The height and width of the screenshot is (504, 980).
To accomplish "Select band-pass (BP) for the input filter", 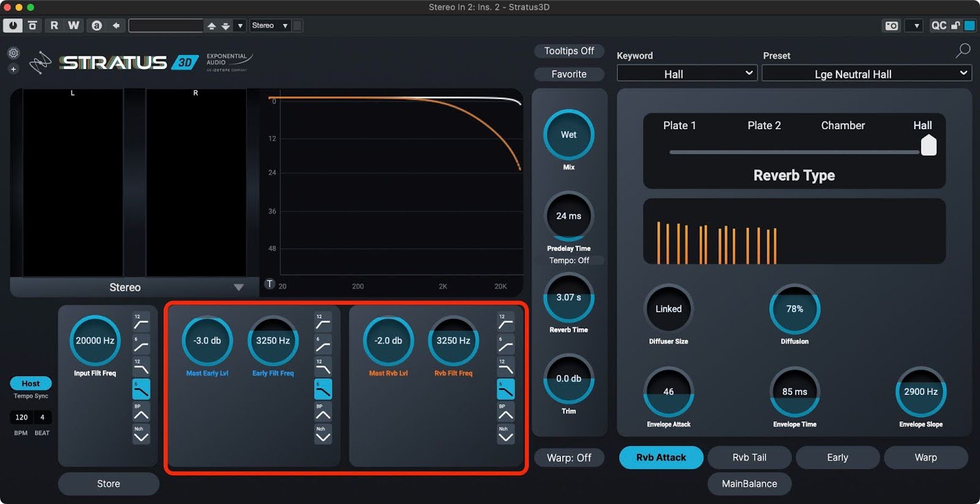I will tap(141, 412).
